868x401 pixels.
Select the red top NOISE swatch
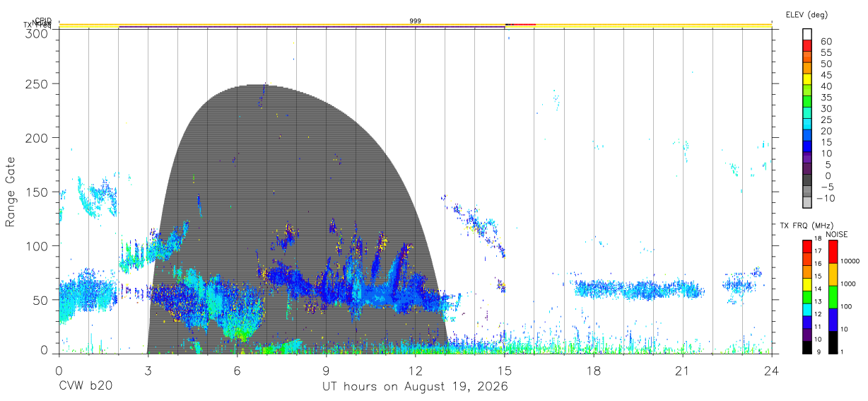(x=833, y=251)
